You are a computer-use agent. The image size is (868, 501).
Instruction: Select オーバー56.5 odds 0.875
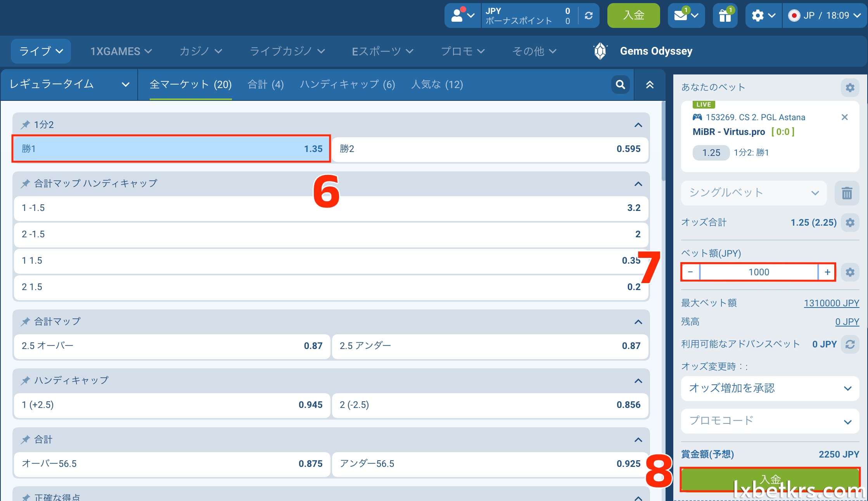pyautogui.click(x=172, y=464)
